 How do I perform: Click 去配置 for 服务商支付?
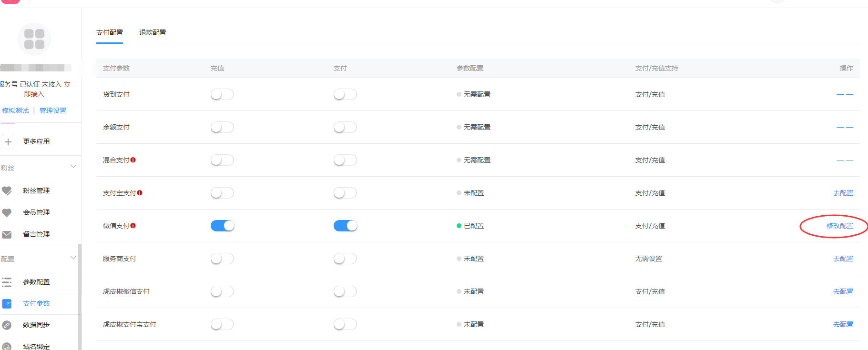click(x=843, y=259)
